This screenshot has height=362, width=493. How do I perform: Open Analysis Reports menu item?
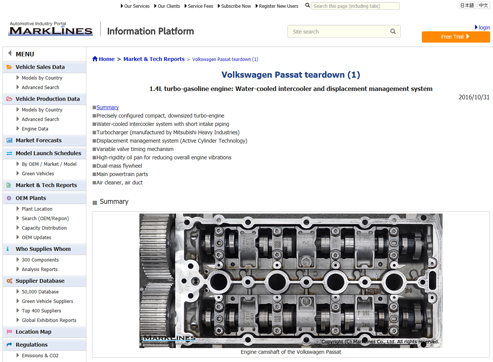[x=39, y=269]
